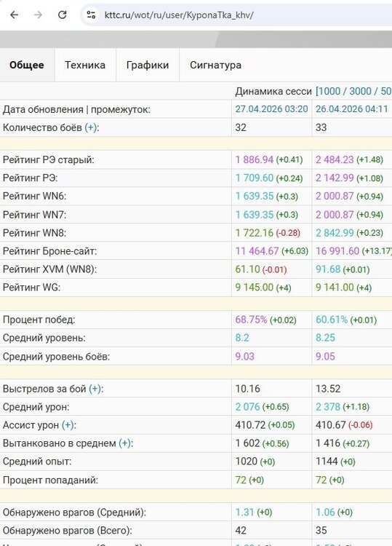
Task: Click the Средний урон value 2 378
Action: click(328, 407)
